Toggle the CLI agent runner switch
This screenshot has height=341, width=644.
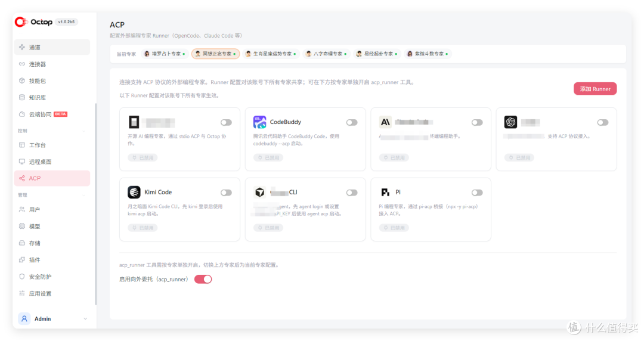coord(352,193)
